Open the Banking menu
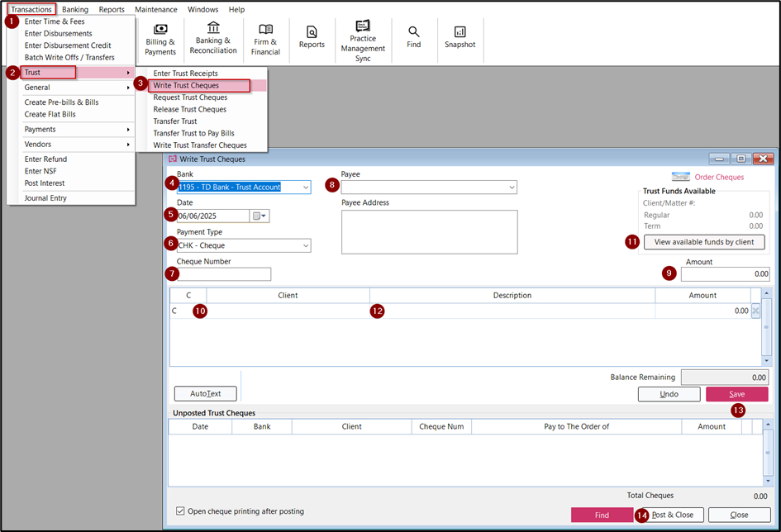Screen dimensions: 781x532 (x=75, y=9)
